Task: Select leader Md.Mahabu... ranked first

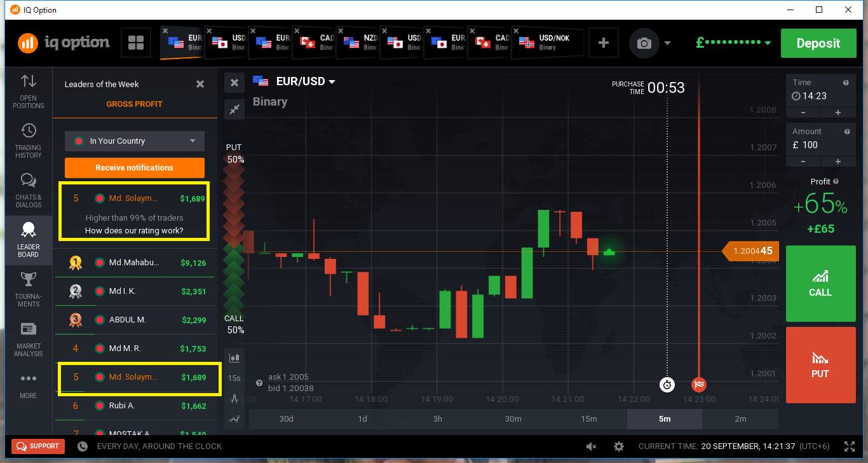Action: click(135, 262)
